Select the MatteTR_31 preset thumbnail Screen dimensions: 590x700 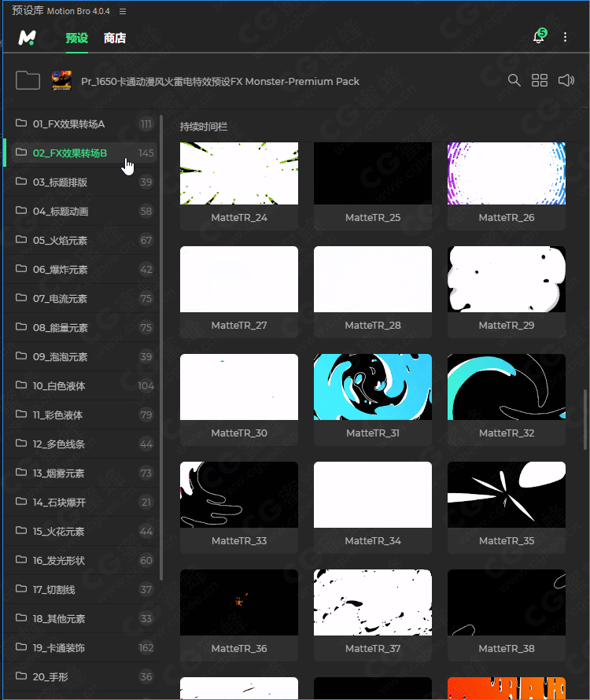click(373, 387)
